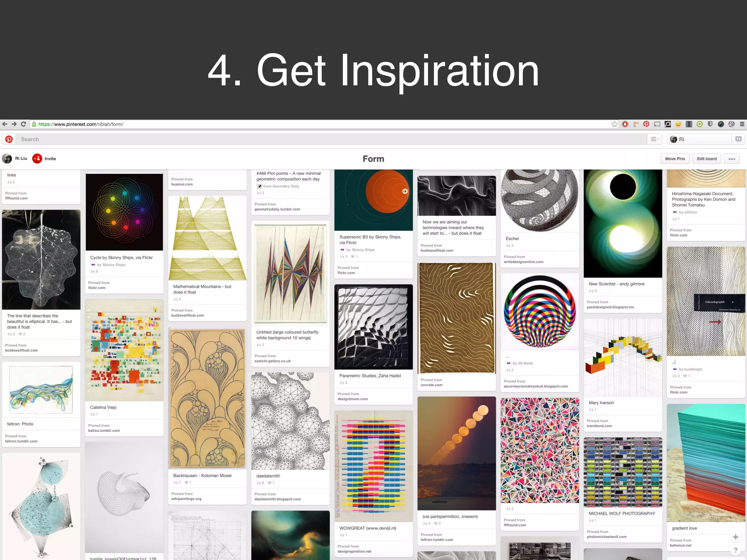The height and width of the screenshot is (560, 747).
Task: Bookmark page with the star icon
Action: (615, 124)
